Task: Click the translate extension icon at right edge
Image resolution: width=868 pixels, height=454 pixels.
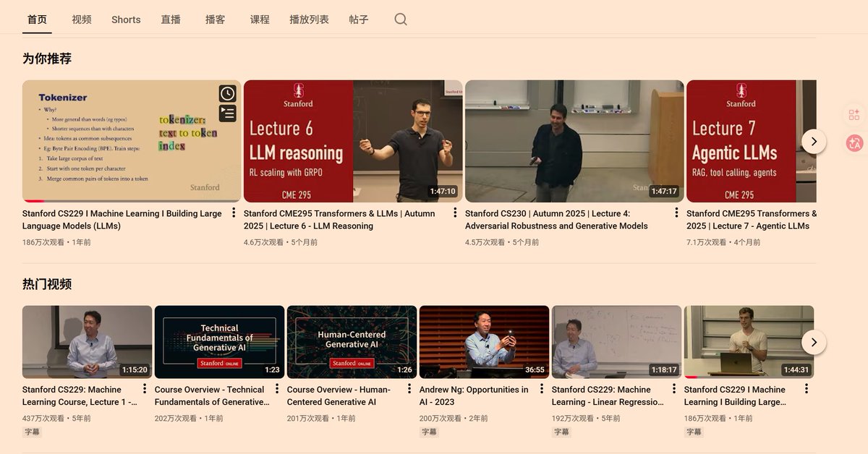Action: (854, 142)
